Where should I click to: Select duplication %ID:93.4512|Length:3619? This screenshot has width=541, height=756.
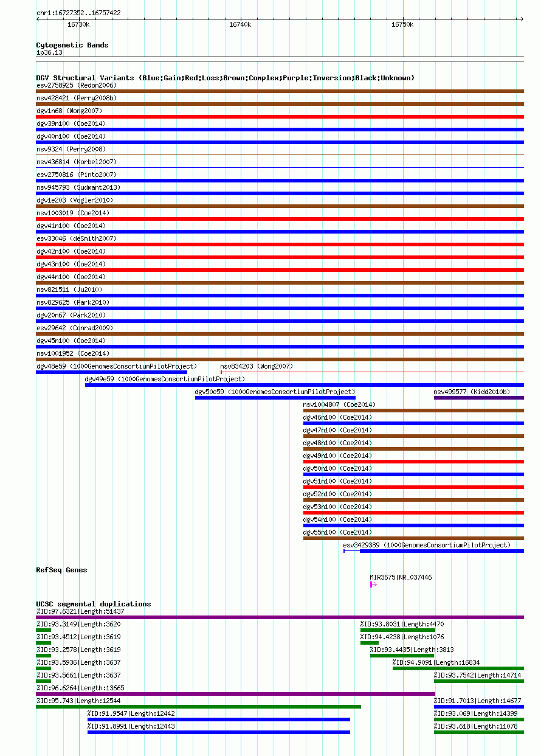78,637
